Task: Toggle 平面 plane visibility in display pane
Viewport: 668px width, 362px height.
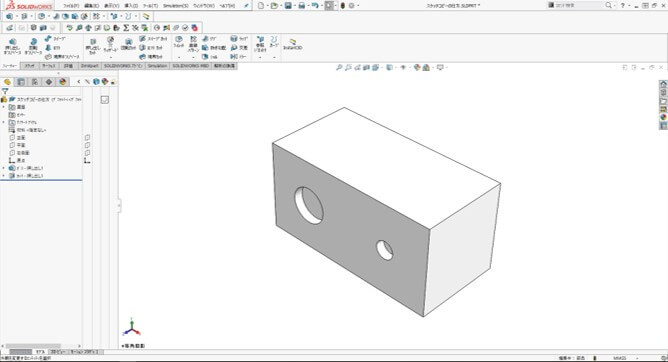Action: click(87, 145)
